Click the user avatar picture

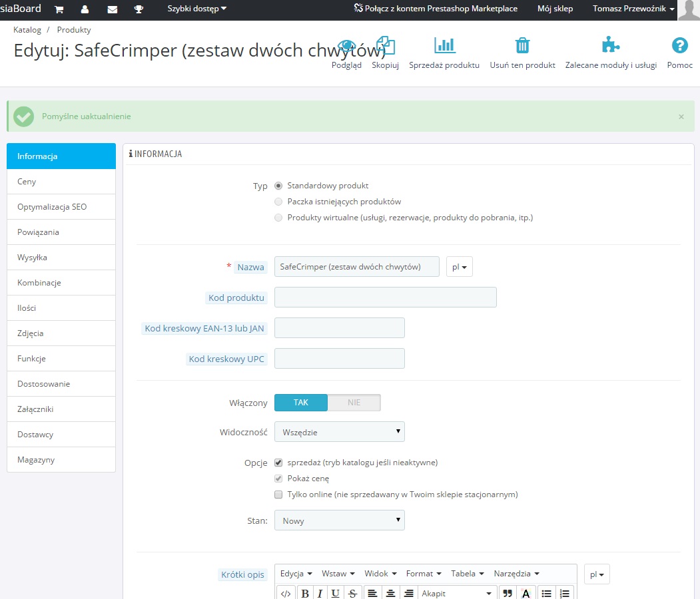pos(689,10)
